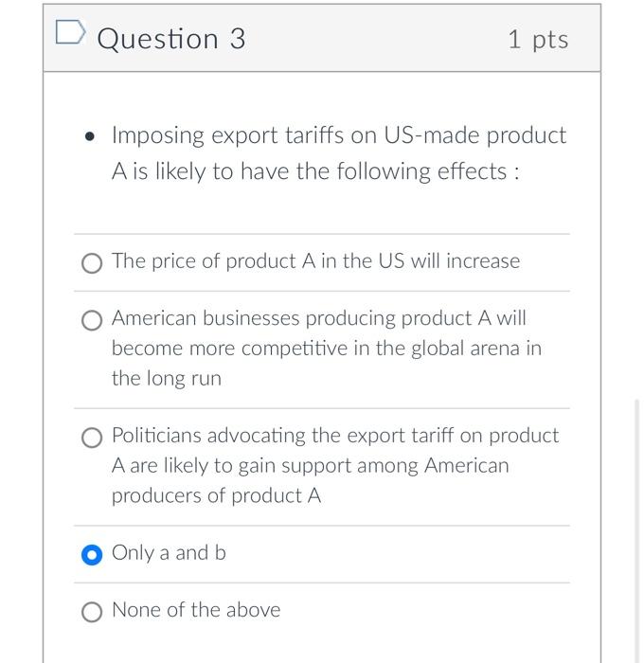The height and width of the screenshot is (663, 644).
Task: Pick the radio for Politicians advocating export tariff
Action: click(x=93, y=437)
